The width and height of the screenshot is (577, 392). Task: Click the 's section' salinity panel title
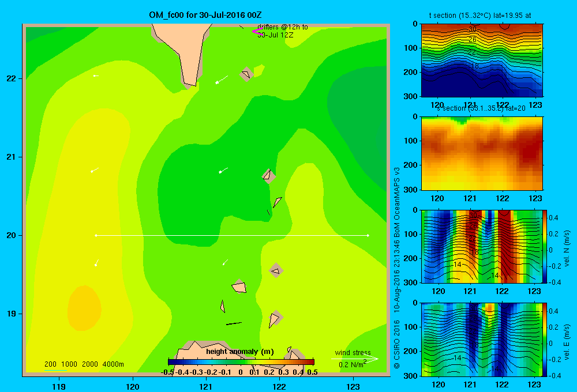pos(481,108)
